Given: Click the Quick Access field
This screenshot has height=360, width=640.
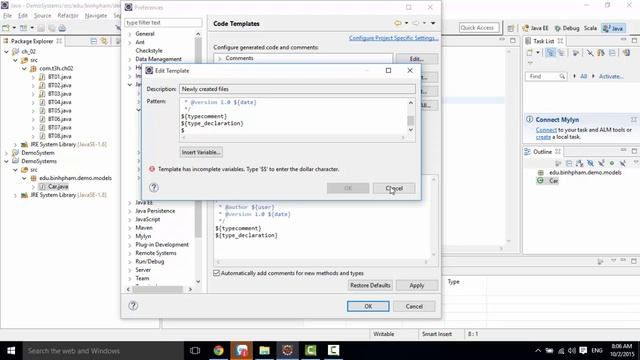Looking at the screenshot, I should click(479, 28).
